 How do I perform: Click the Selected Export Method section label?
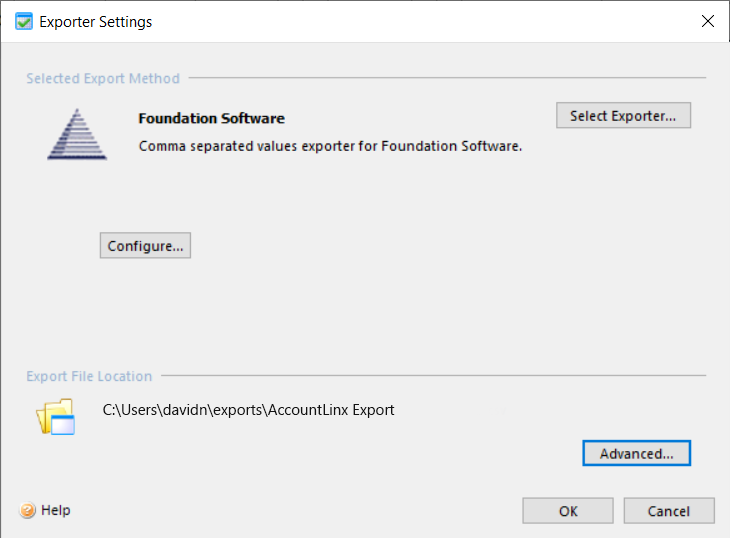click(x=103, y=78)
